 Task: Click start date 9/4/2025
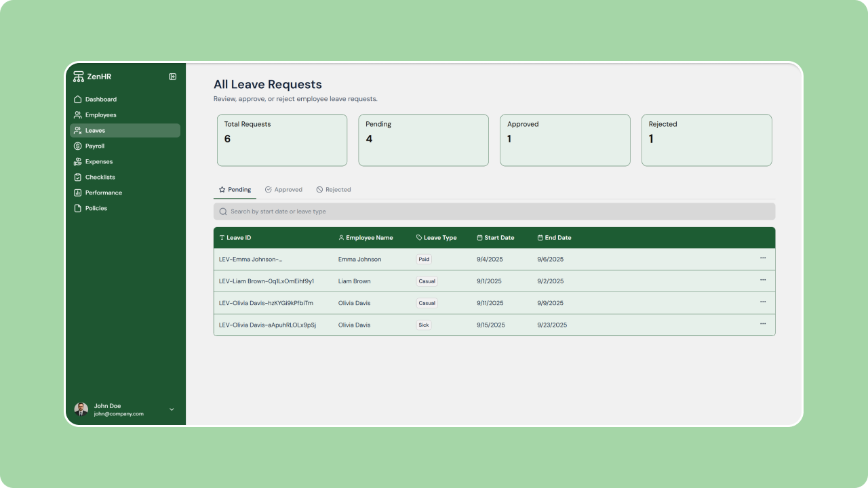pos(490,259)
